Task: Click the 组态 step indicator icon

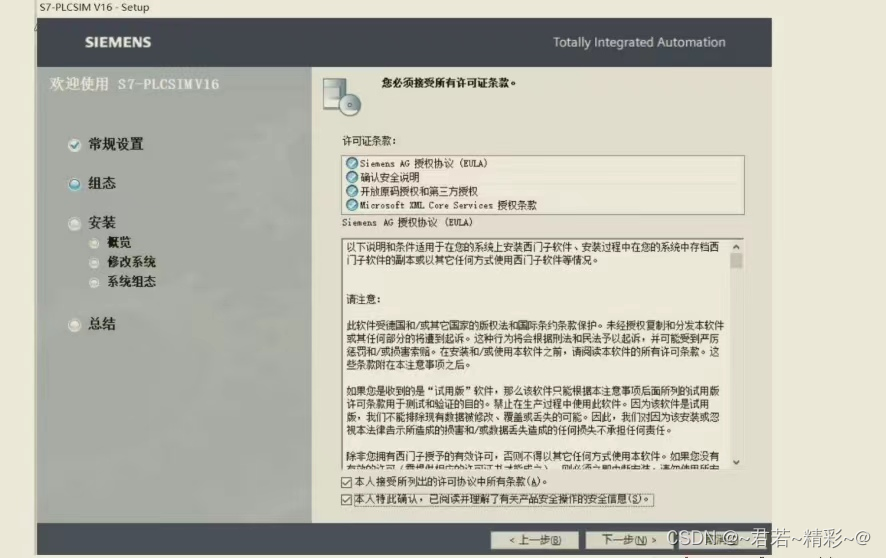Action: point(75,184)
